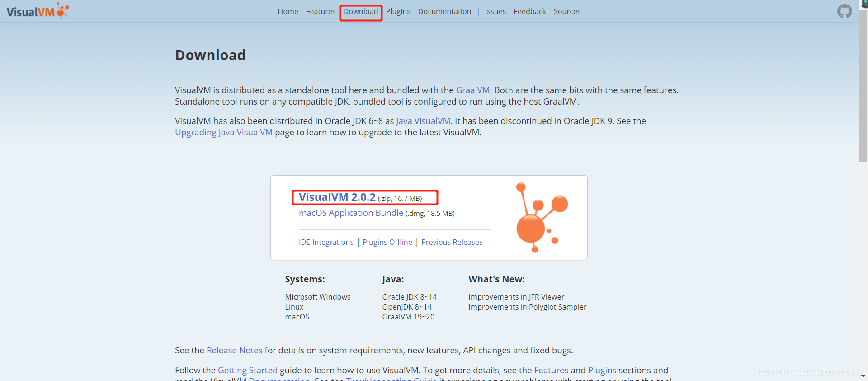Select the Download menu item
Viewport: 868px width, 381px height.
click(361, 11)
